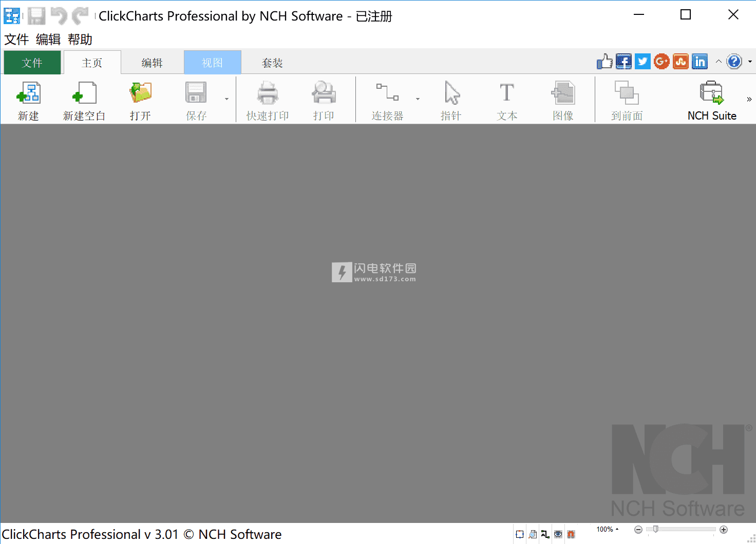756x544 pixels.
Task: Collapse the ribbon with the caret arrow
Action: [x=719, y=62]
